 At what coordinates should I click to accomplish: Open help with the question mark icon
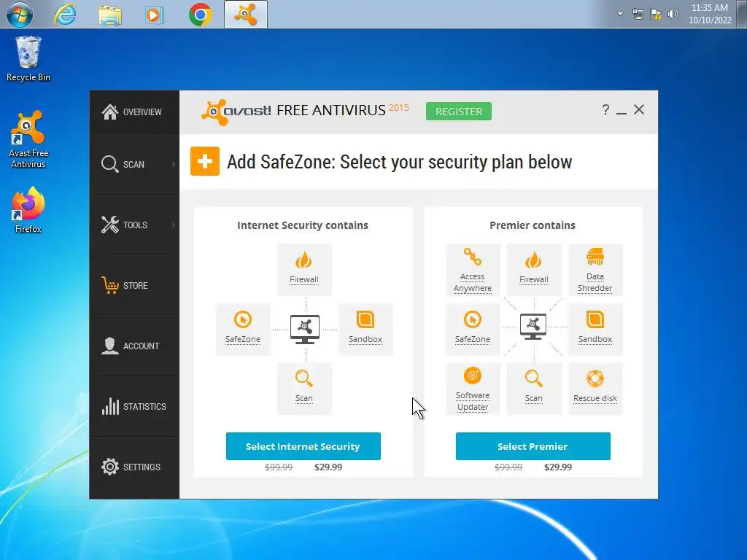point(605,110)
